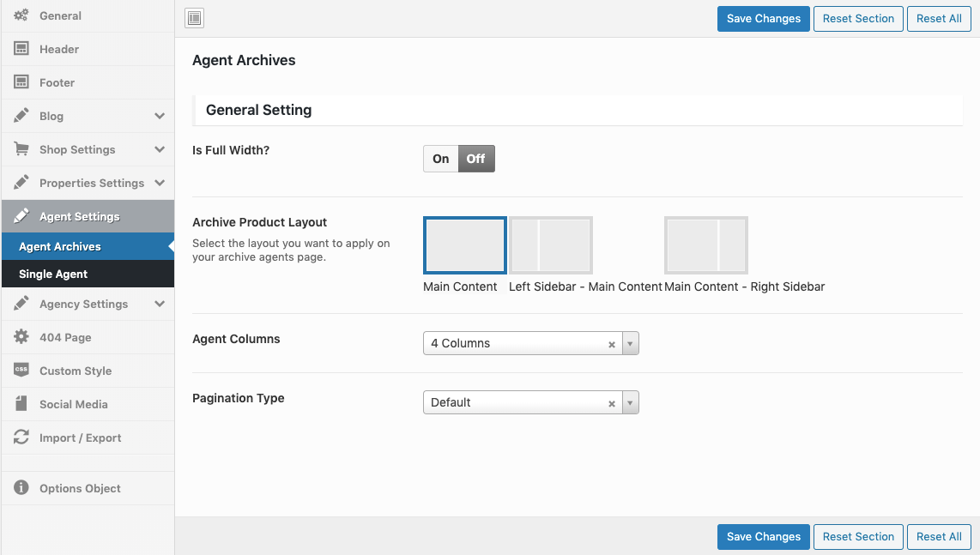Open the Pagination Type dropdown
The image size is (980, 555).
(631, 401)
